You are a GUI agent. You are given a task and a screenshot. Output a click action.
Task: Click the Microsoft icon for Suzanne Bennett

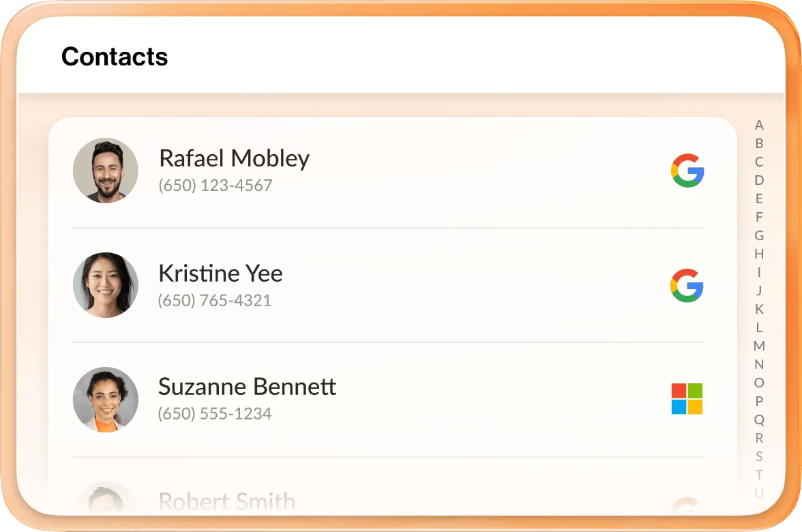[687, 399]
